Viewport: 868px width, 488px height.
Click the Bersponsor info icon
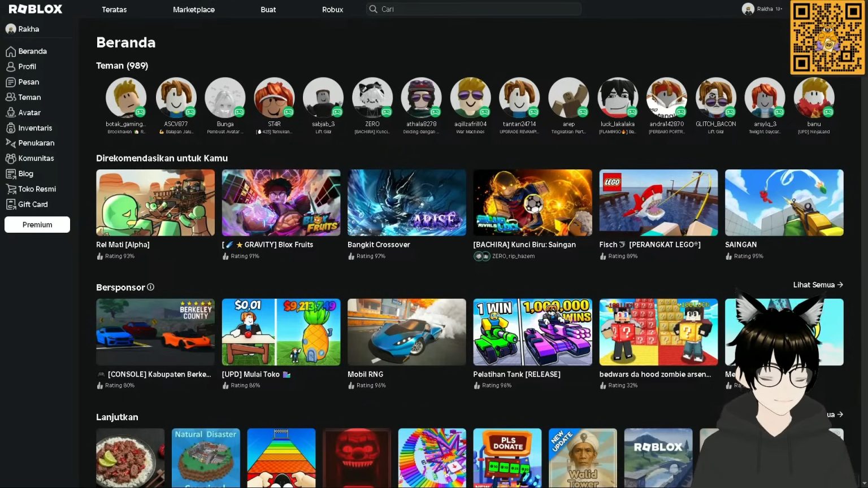(x=150, y=287)
